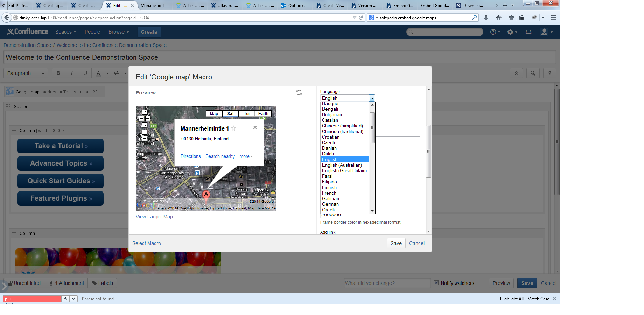Bookmark this page with star
The image size is (644, 315).
pos(511,17)
